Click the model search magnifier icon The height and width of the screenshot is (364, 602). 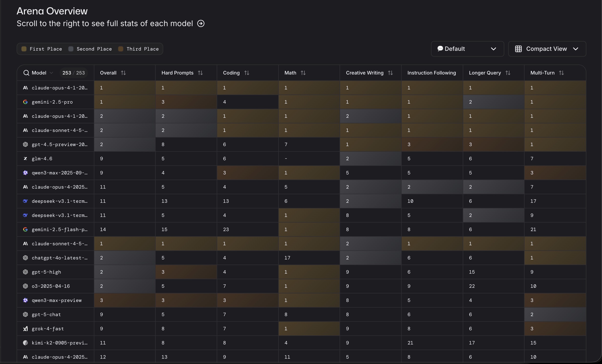26,73
